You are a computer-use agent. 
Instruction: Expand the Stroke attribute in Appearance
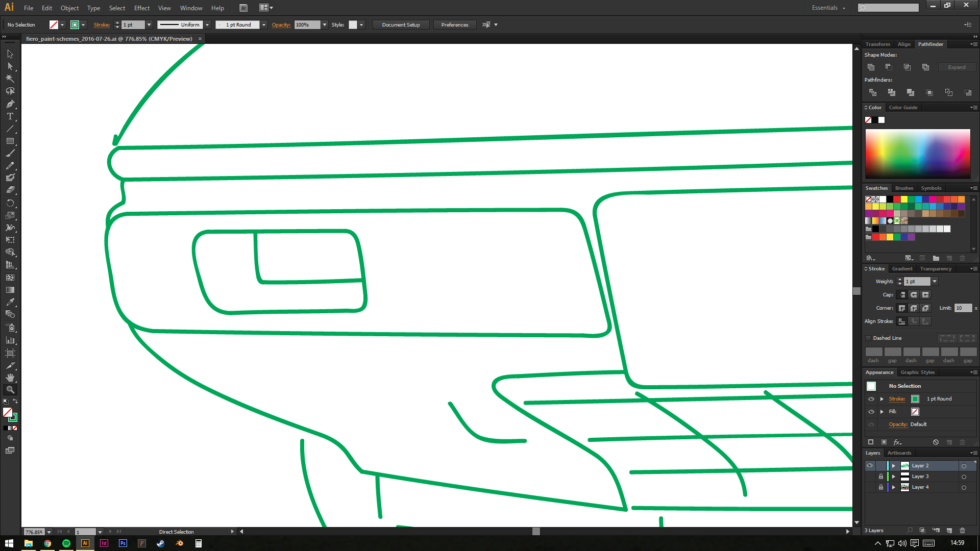point(881,399)
